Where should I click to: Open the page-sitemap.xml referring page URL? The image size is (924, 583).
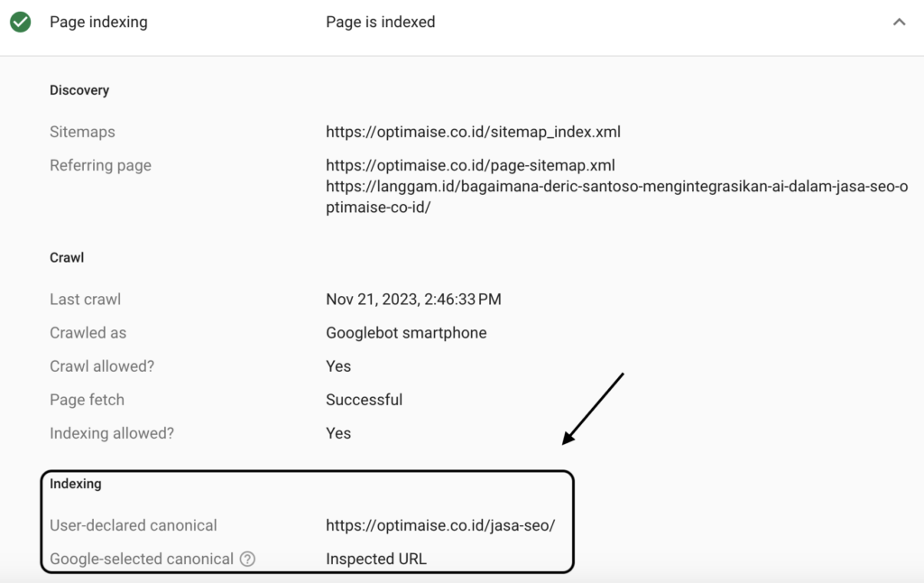click(x=470, y=165)
